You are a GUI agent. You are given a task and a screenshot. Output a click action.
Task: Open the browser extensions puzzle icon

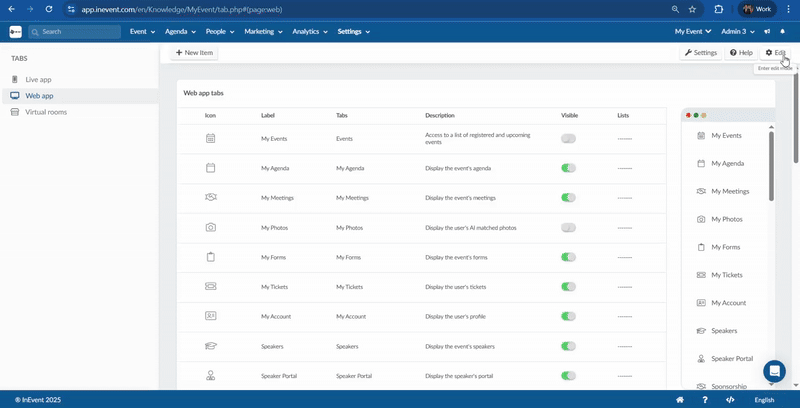(x=718, y=9)
